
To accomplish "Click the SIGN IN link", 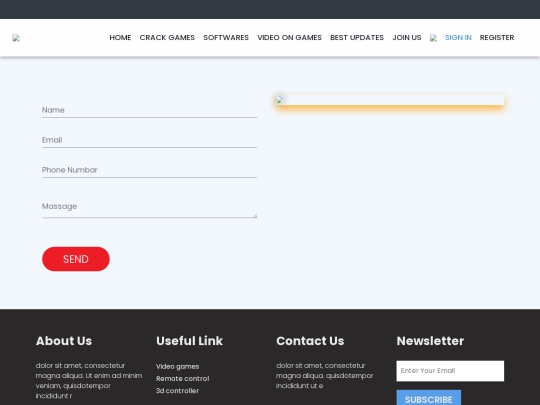I will (458, 38).
